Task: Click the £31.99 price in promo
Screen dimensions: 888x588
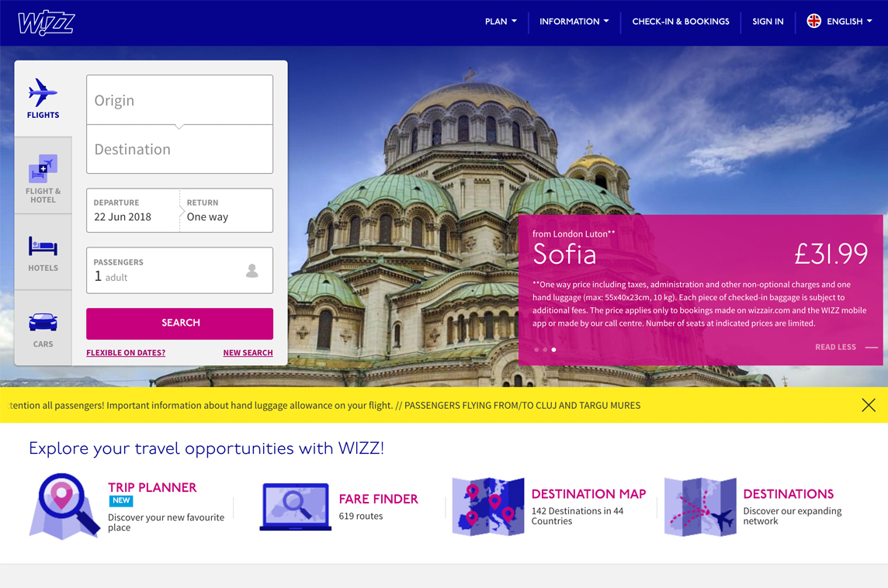Action: coord(831,254)
